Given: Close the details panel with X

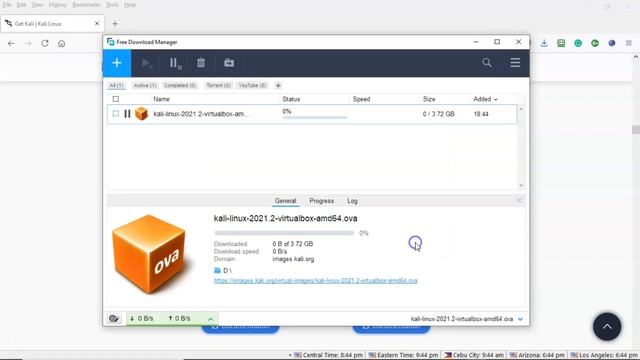Looking at the screenshot, I should (519, 200).
